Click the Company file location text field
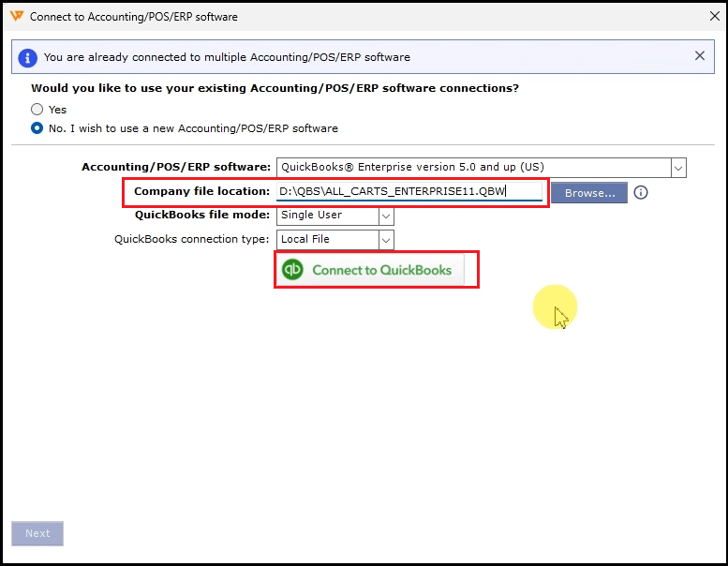 coord(409,191)
